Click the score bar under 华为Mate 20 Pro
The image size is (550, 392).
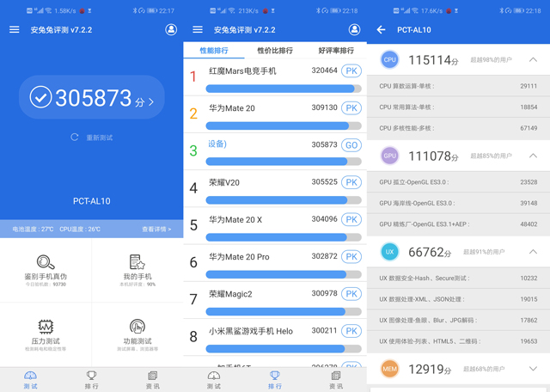284,274
